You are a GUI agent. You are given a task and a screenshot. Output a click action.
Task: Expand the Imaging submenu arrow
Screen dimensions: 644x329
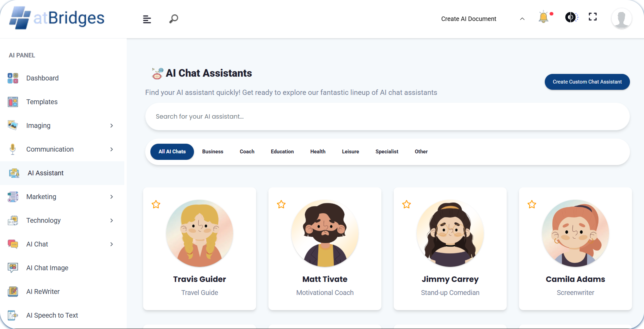[112, 126]
